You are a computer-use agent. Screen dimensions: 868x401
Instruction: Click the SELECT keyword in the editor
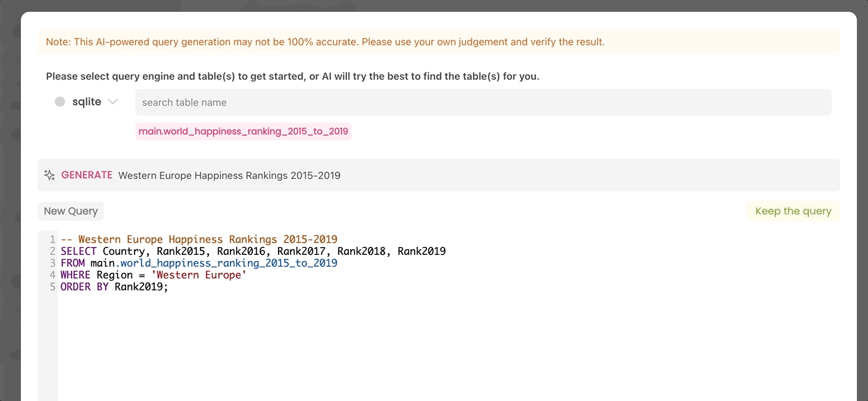pyautogui.click(x=79, y=251)
